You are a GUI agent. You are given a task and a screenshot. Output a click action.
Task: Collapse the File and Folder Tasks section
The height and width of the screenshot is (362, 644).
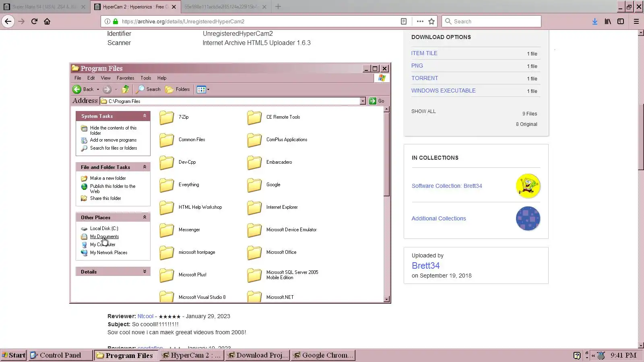pyautogui.click(x=144, y=167)
